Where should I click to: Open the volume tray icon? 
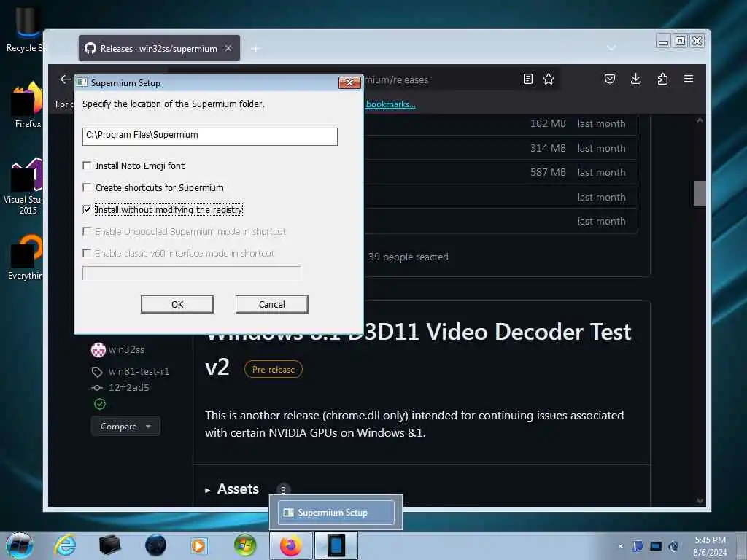coord(673,546)
